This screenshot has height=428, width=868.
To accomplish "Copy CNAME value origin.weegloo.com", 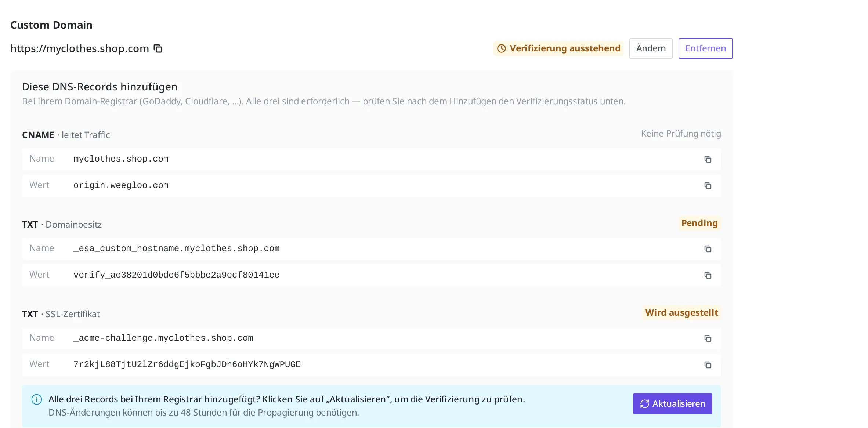I will [x=708, y=186].
